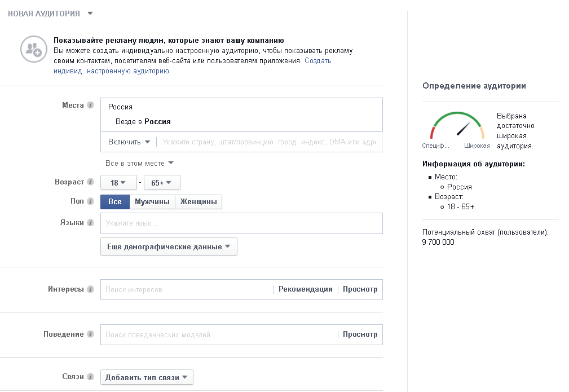The width and height of the screenshot is (569, 392).
Task: Select Женщины gender option
Action: 199,202
